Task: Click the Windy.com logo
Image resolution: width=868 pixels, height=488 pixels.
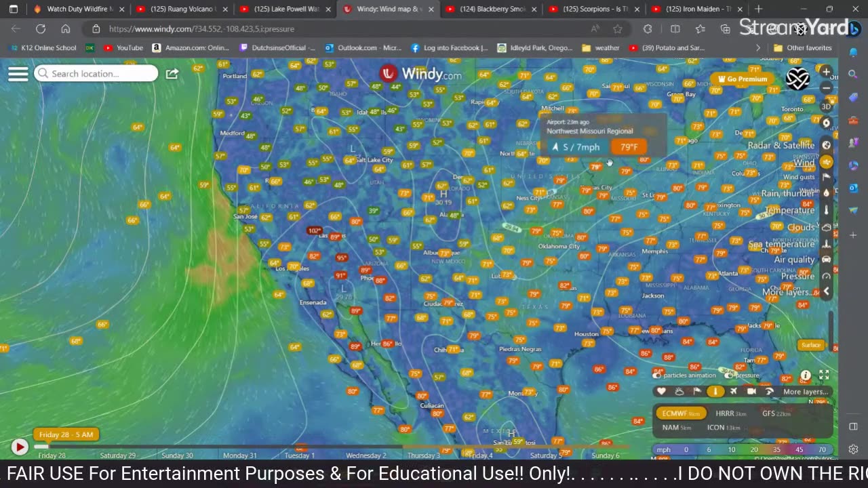Action: (420, 73)
